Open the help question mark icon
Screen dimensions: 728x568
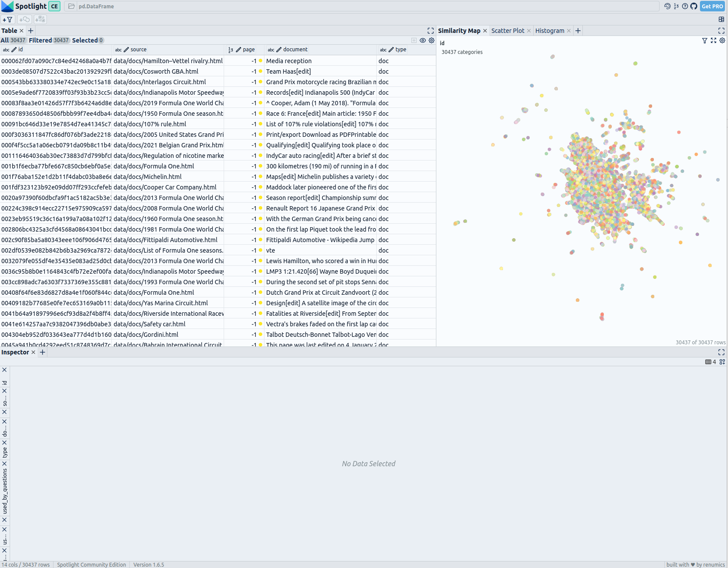coord(685,6)
